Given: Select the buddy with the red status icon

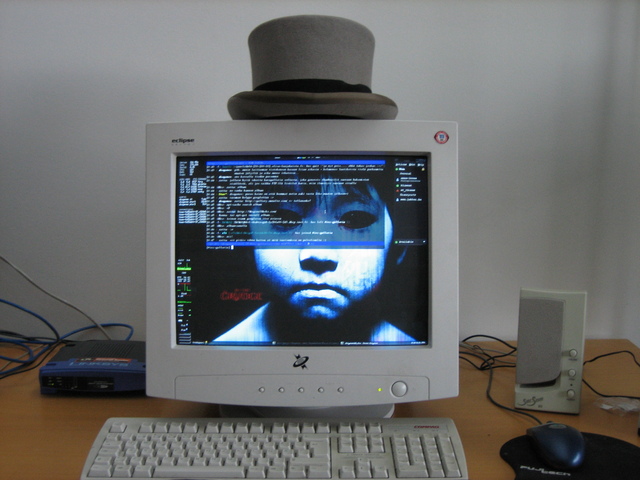Looking at the screenshot, I should click(406, 191).
